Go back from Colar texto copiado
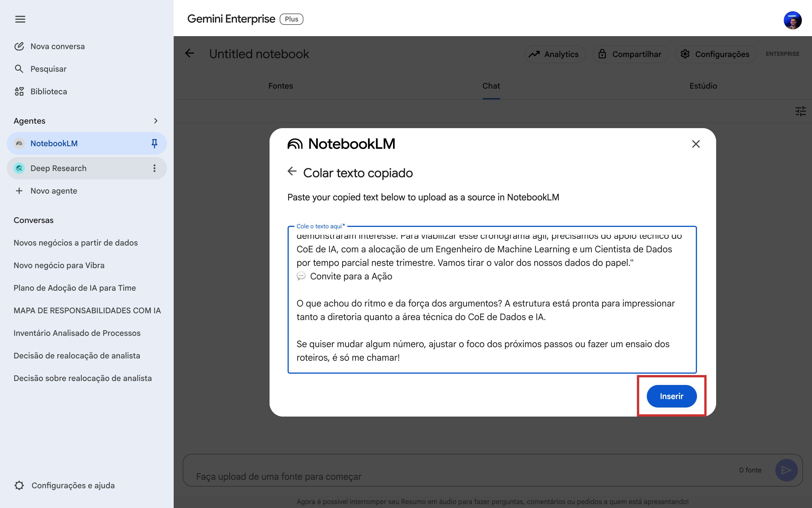This screenshot has width=812, height=508. pyautogui.click(x=292, y=171)
